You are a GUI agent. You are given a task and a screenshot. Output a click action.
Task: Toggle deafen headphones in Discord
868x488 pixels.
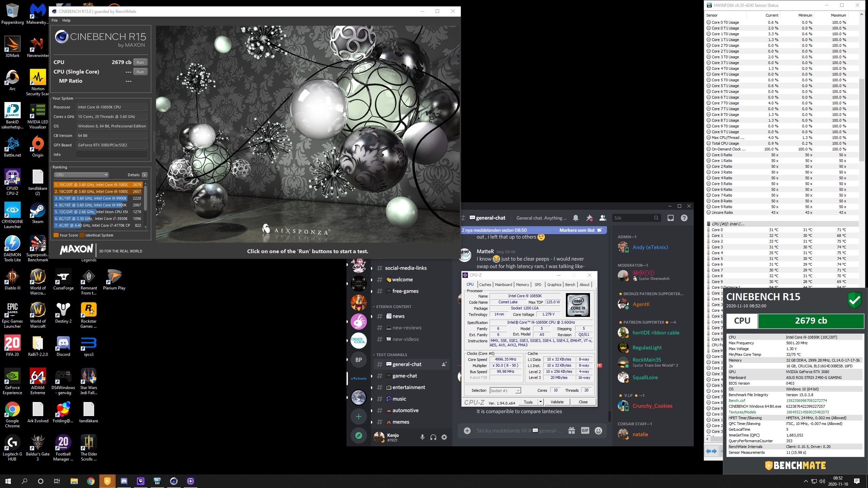click(x=433, y=437)
